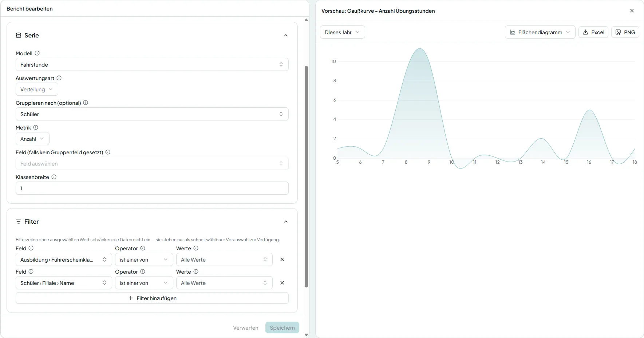Click the scrollbar down arrow

click(x=306, y=335)
